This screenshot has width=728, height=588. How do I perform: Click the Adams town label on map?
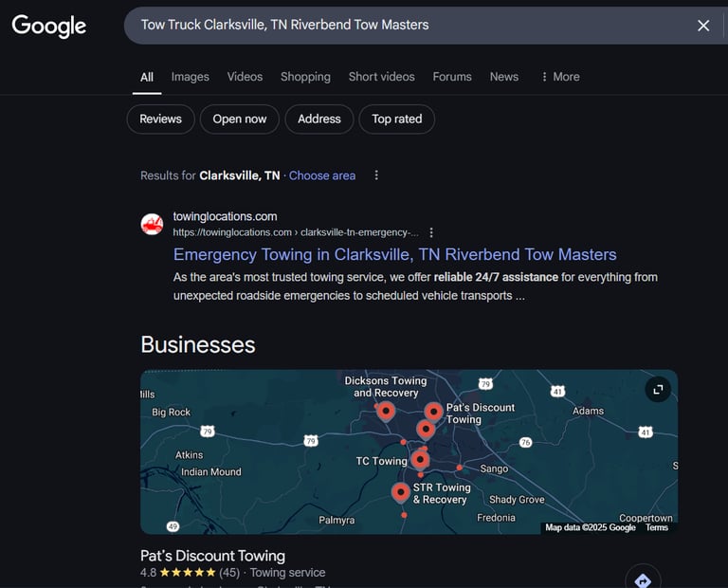pos(588,411)
